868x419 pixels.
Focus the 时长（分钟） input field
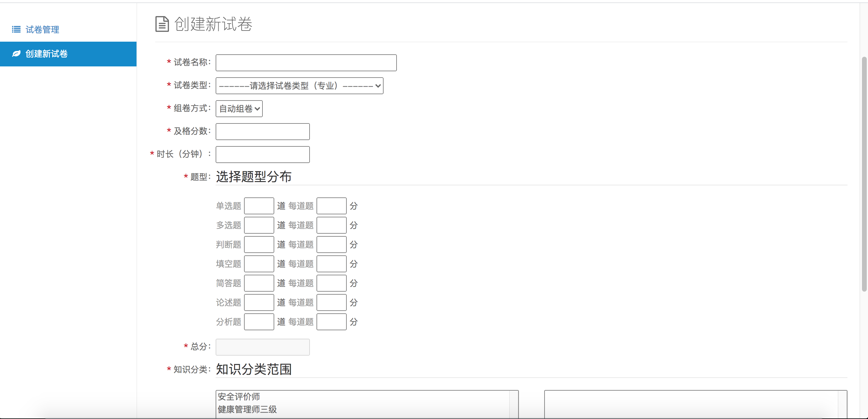(262, 154)
